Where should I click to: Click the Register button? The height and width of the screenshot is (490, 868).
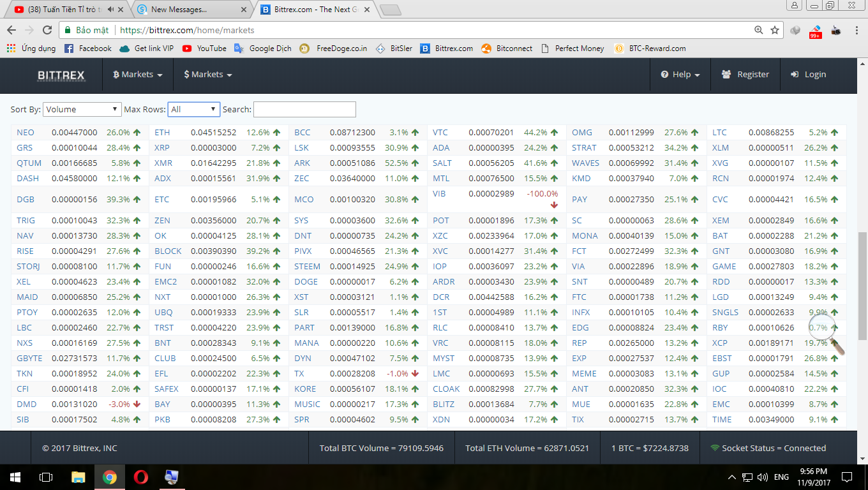click(x=745, y=75)
